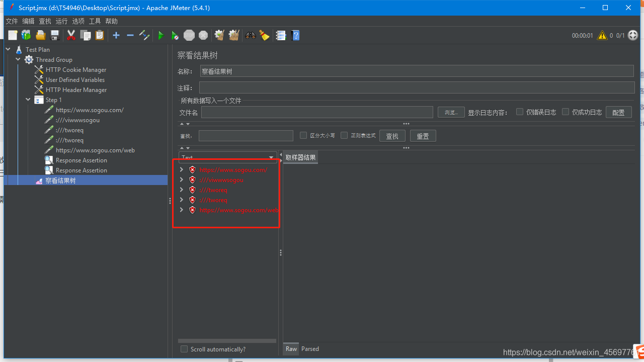Switch to the 取样器结果 tab

301,157
